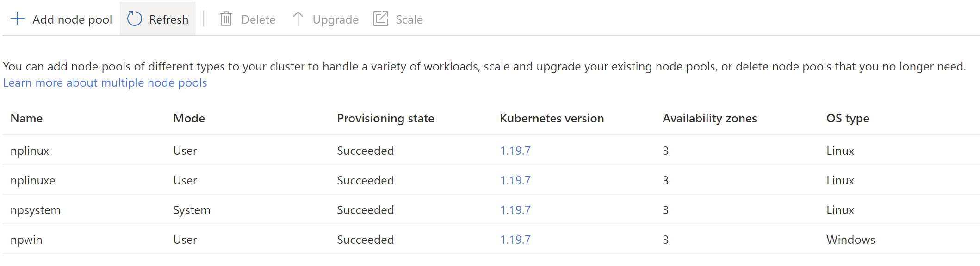Sort by the OS type column header

pos(847,118)
